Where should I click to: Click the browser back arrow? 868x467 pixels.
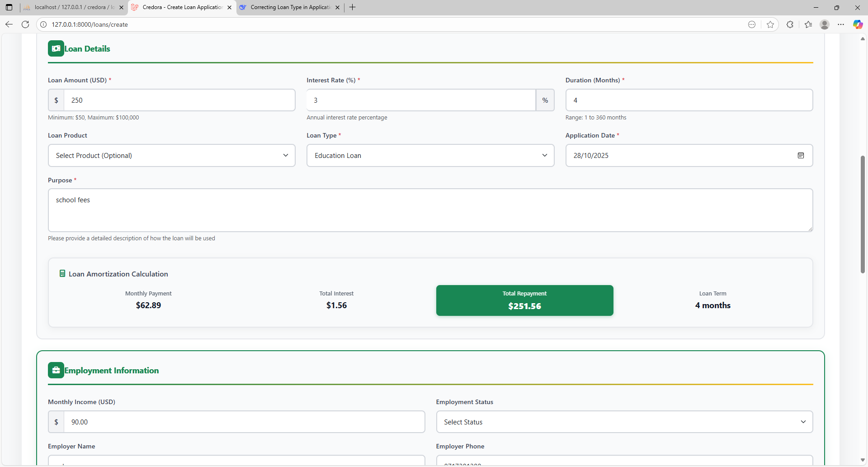tap(9, 24)
